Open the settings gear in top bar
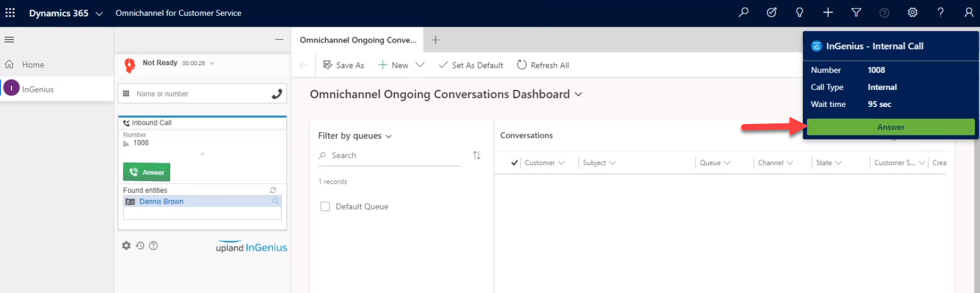The image size is (980, 293). click(912, 13)
